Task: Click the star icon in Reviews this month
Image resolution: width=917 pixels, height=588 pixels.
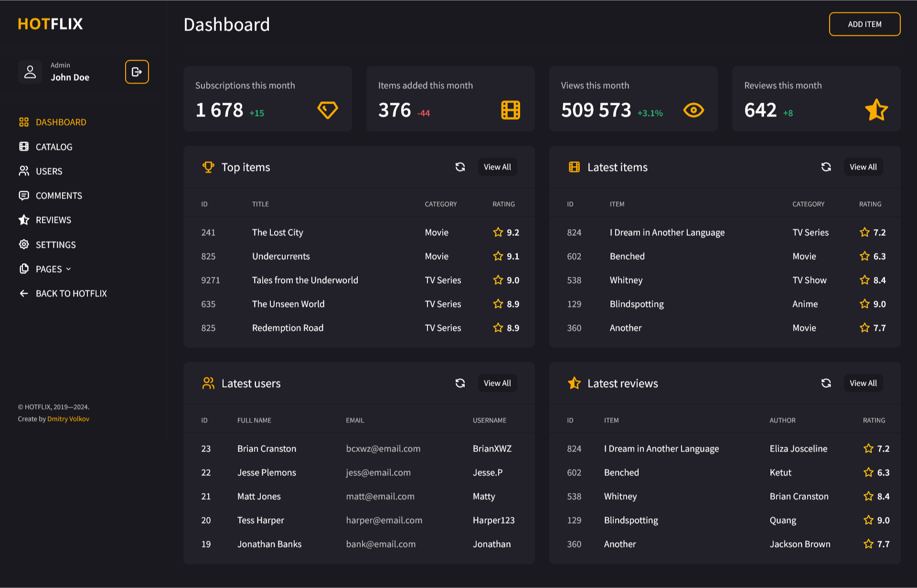Action: (x=876, y=110)
